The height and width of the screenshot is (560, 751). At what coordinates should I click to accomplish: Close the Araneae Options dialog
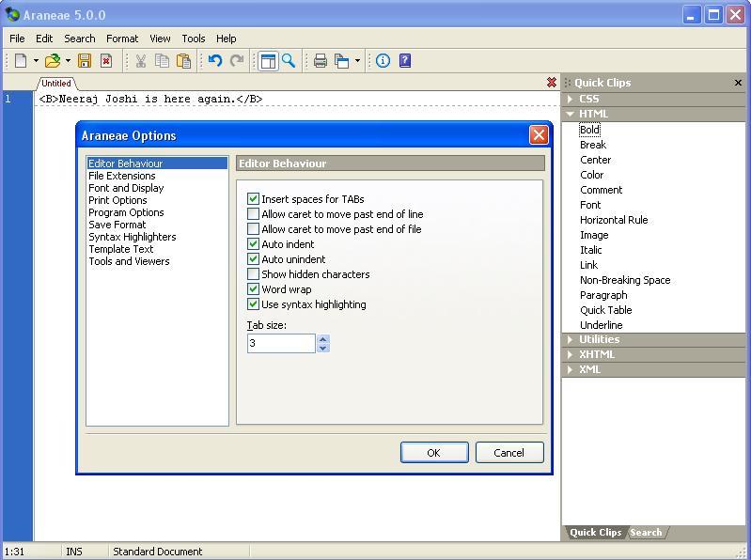coord(539,135)
